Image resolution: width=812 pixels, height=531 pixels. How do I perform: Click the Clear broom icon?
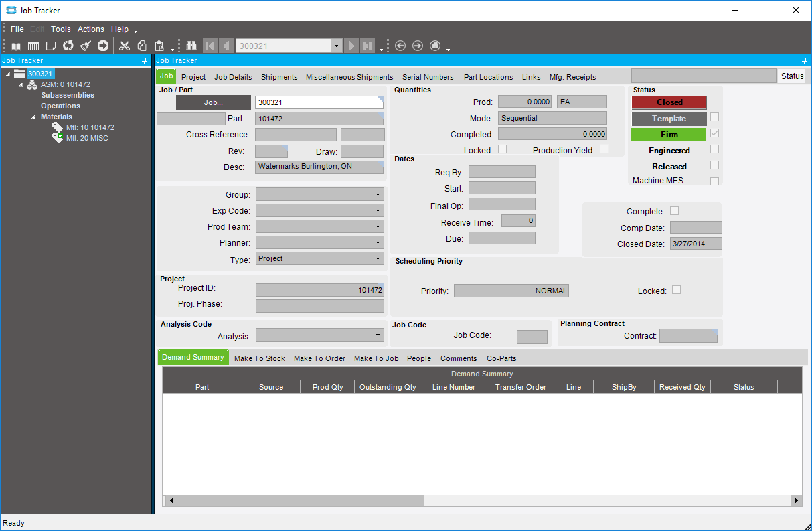click(x=85, y=46)
